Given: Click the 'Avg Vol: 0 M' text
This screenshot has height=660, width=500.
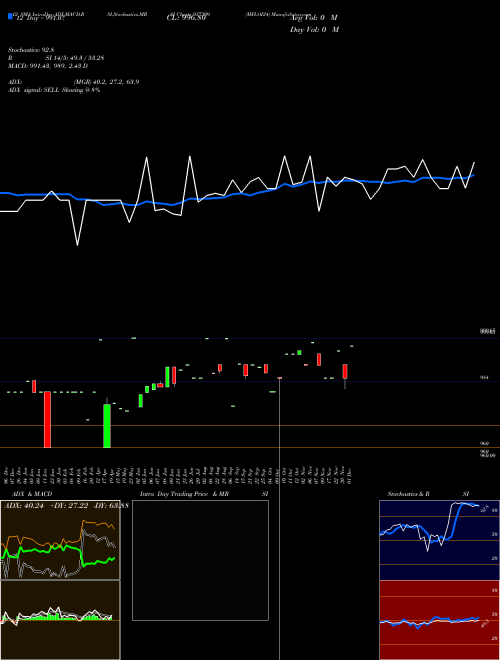Looking at the screenshot, I should coord(314,18).
